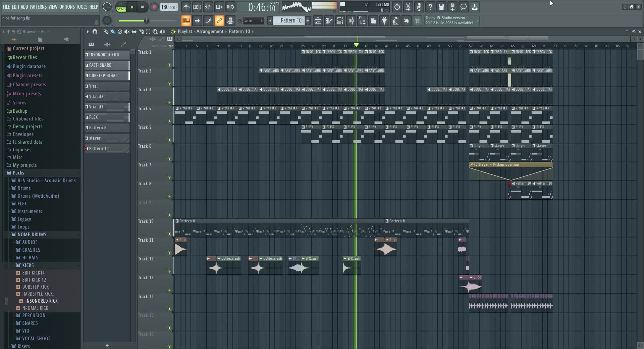Click the Metronome icon
Image resolution: width=644 pixels, height=349 pixels.
(x=186, y=7)
